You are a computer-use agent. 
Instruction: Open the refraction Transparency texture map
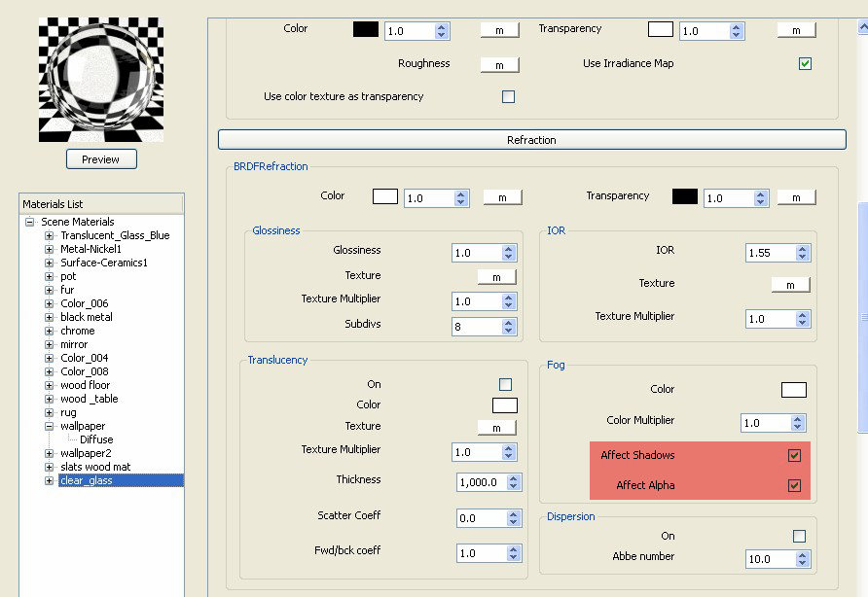797,195
